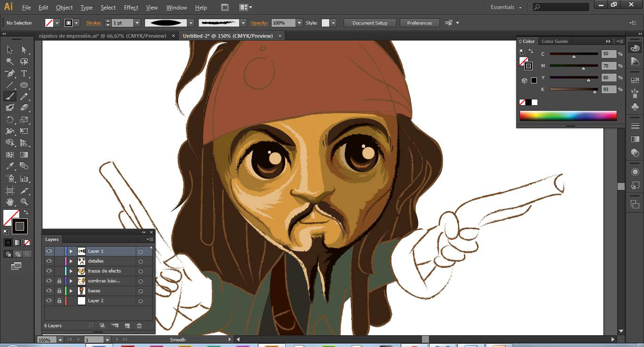The height and width of the screenshot is (347, 644).
Task: Open the Layers panel menu
Action: click(x=150, y=240)
